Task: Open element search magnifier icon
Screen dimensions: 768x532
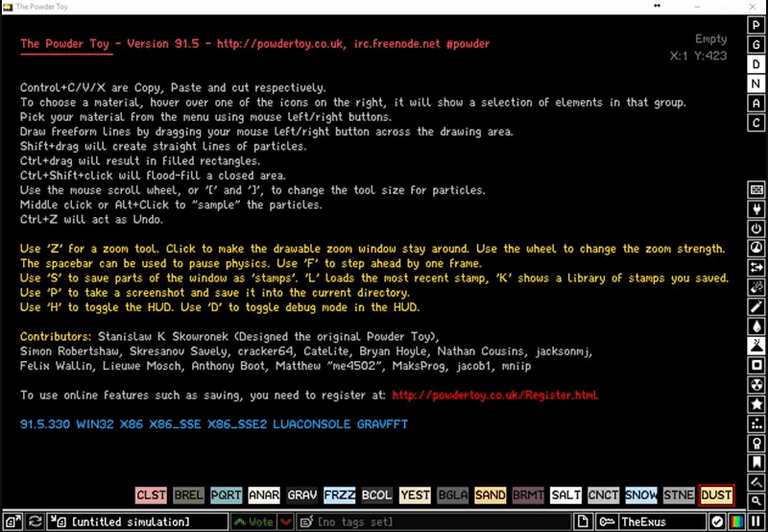Action: (756, 501)
